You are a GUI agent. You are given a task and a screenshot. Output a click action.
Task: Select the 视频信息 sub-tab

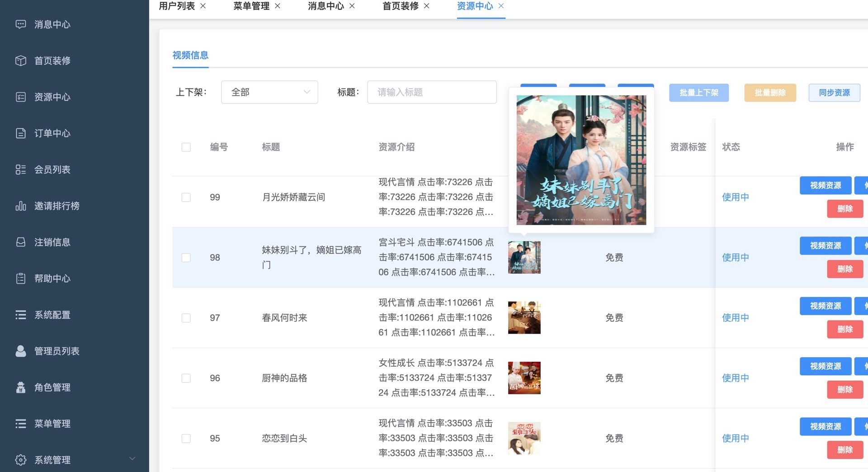pyautogui.click(x=190, y=55)
